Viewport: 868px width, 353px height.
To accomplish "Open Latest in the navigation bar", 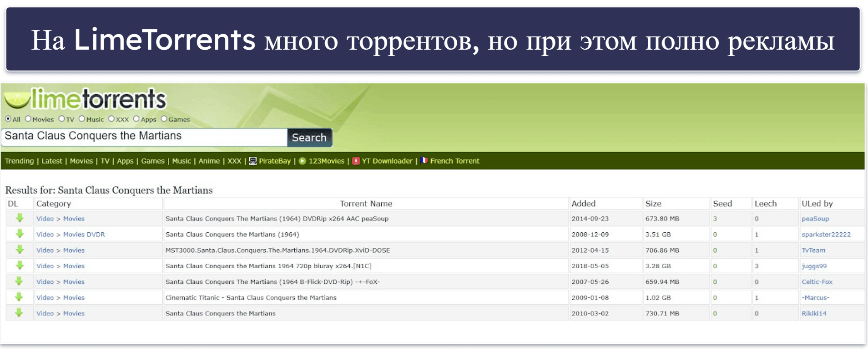I will [x=52, y=161].
